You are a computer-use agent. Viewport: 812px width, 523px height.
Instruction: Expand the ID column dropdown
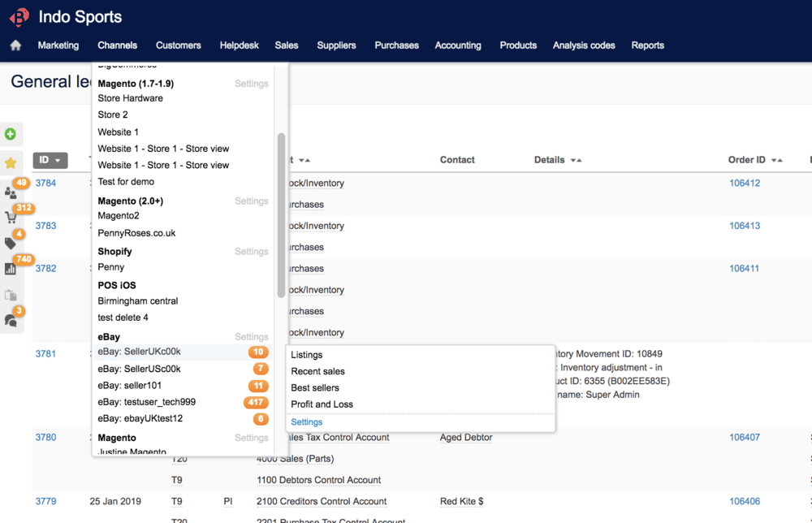[50, 160]
